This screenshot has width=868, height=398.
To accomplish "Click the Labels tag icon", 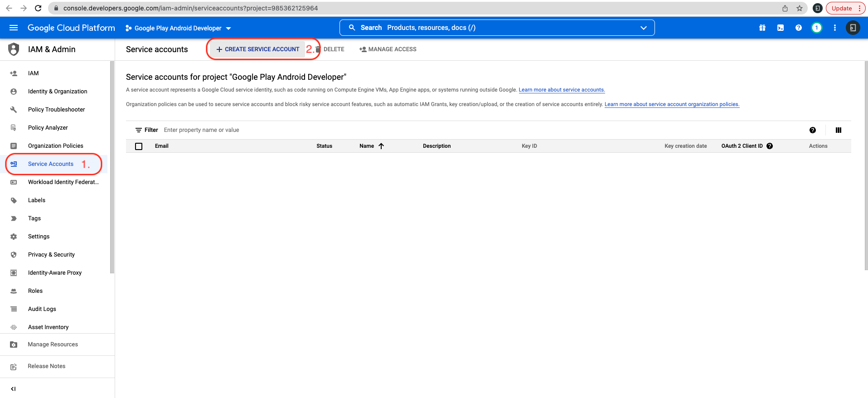I will 14,200.
